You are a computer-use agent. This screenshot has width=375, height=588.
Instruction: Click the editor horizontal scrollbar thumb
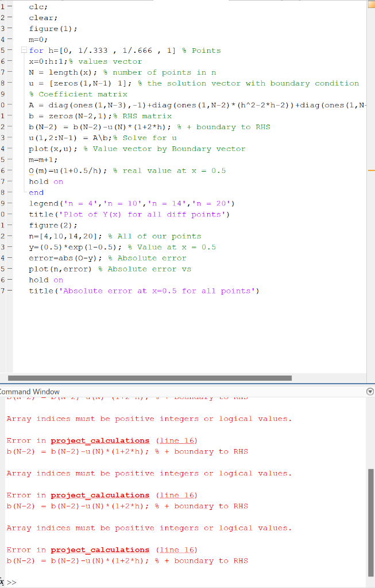(150, 378)
